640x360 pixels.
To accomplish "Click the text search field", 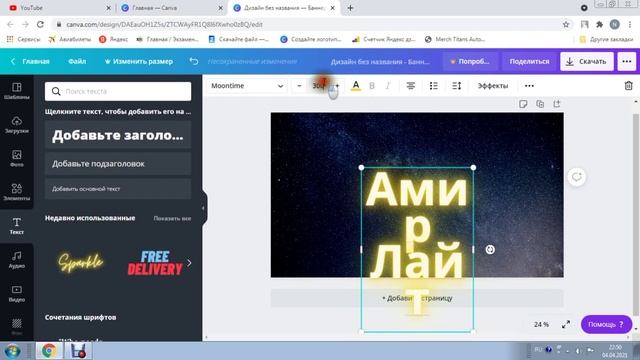I will click(118, 91).
